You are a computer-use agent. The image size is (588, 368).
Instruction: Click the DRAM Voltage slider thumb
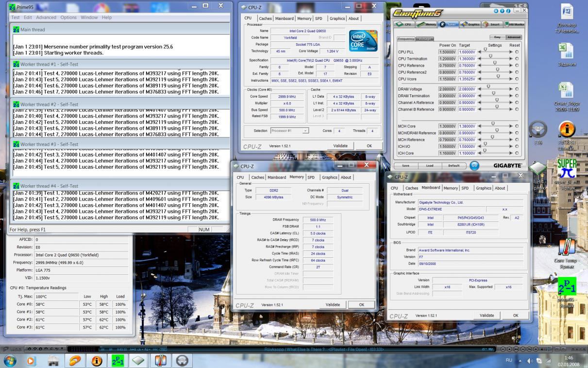click(x=488, y=87)
